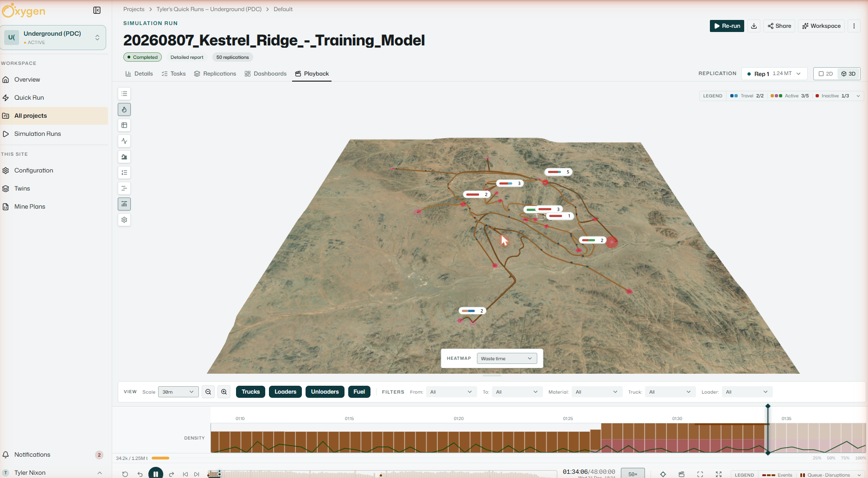Open the Underground (PDC) site switcher
This screenshot has height=478, width=868.
54,38
